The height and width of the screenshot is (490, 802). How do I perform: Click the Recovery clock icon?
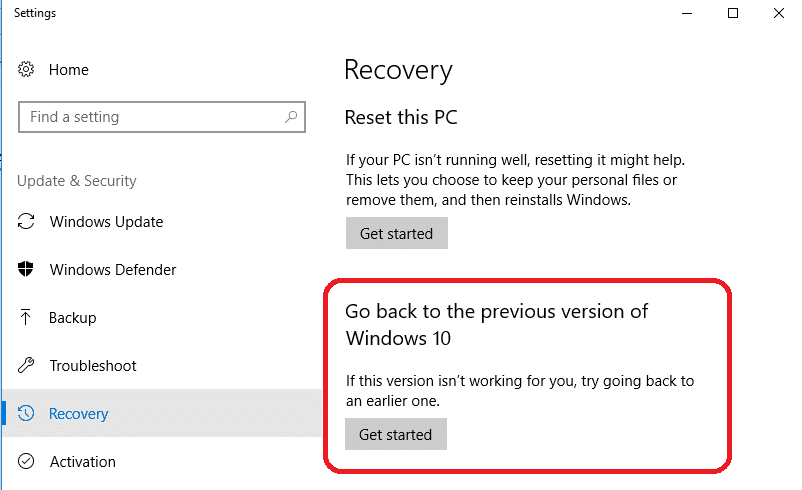pos(27,414)
